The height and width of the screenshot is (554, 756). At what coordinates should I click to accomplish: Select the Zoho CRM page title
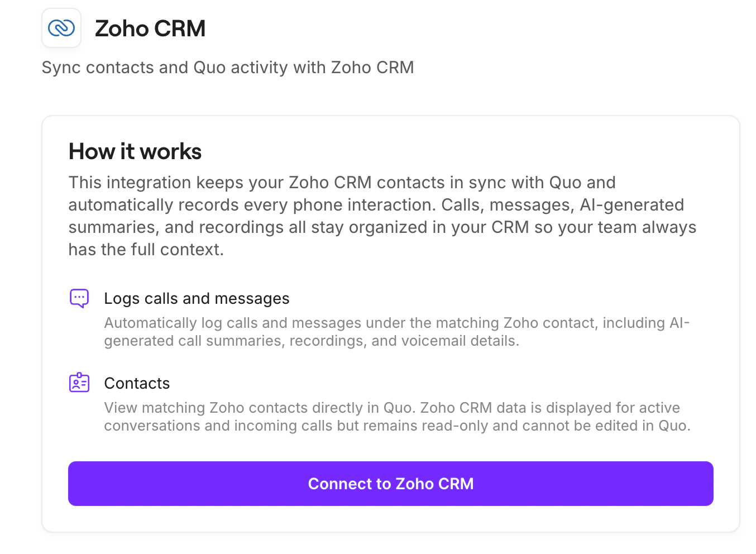tap(150, 28)
